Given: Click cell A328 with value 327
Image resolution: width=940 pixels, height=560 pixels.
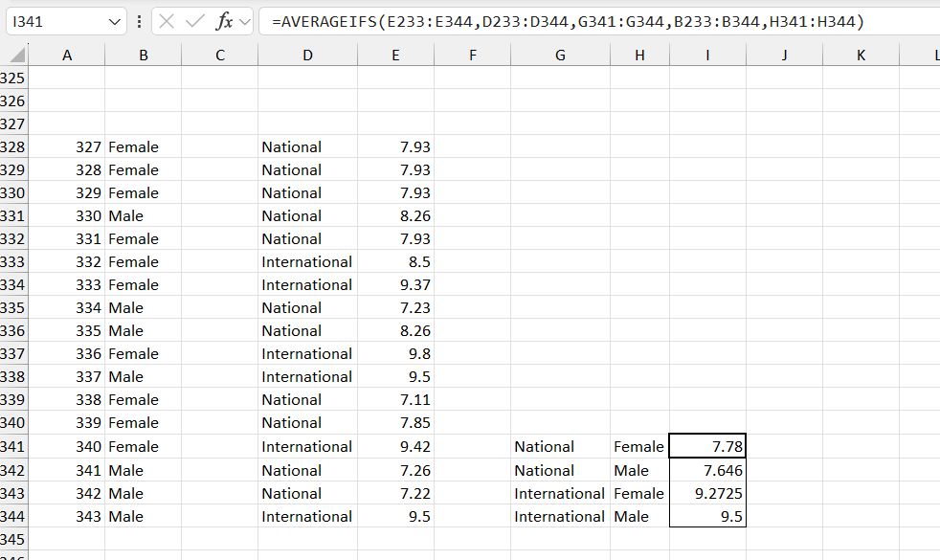Looking at the screenshot, I should pos(67,146).
